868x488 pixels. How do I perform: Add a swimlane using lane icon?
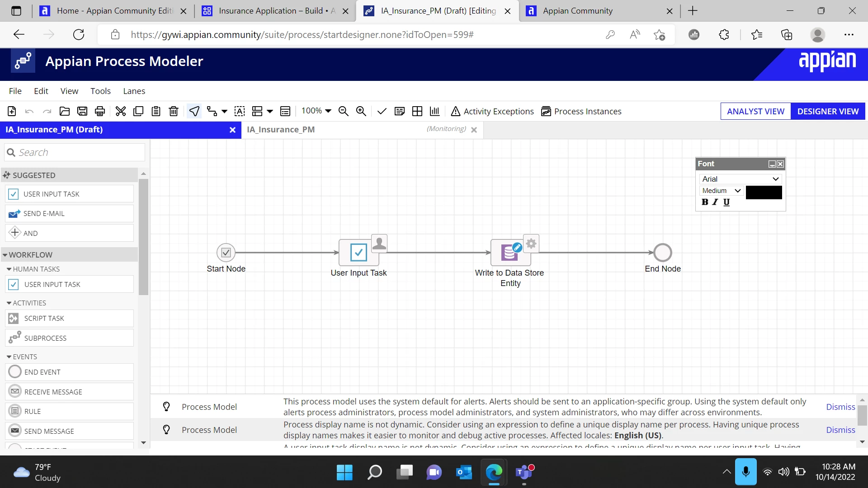coord(257,111)
